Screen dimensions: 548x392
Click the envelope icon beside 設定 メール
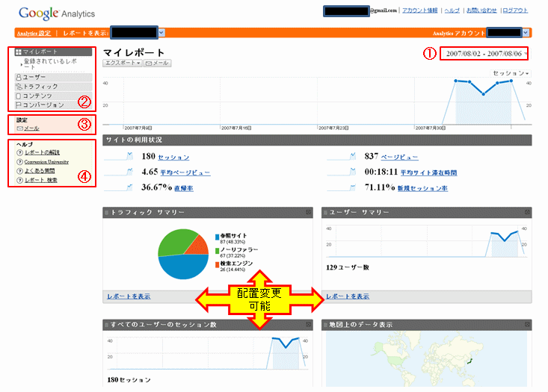tap(20, 128)
